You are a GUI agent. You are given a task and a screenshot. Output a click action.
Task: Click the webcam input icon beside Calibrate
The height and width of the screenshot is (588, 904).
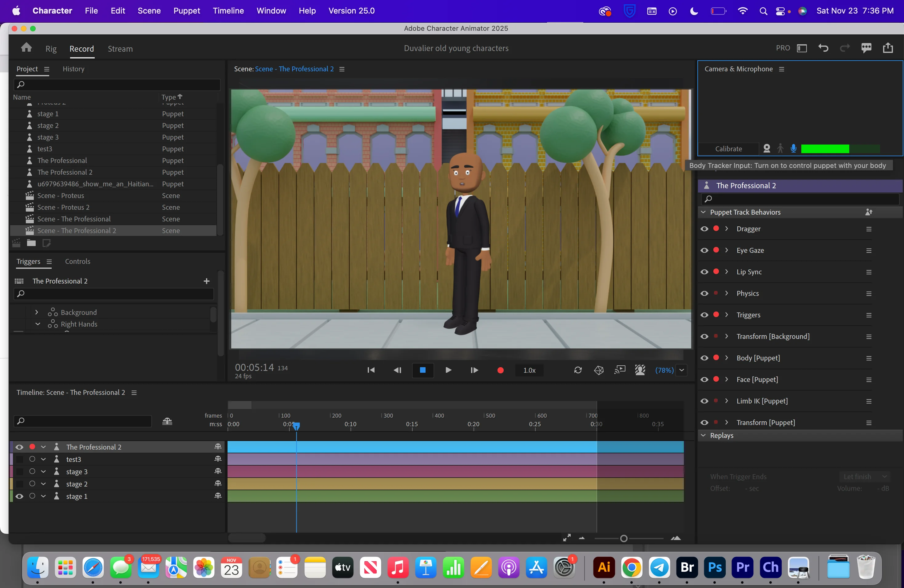click(767, 149)
